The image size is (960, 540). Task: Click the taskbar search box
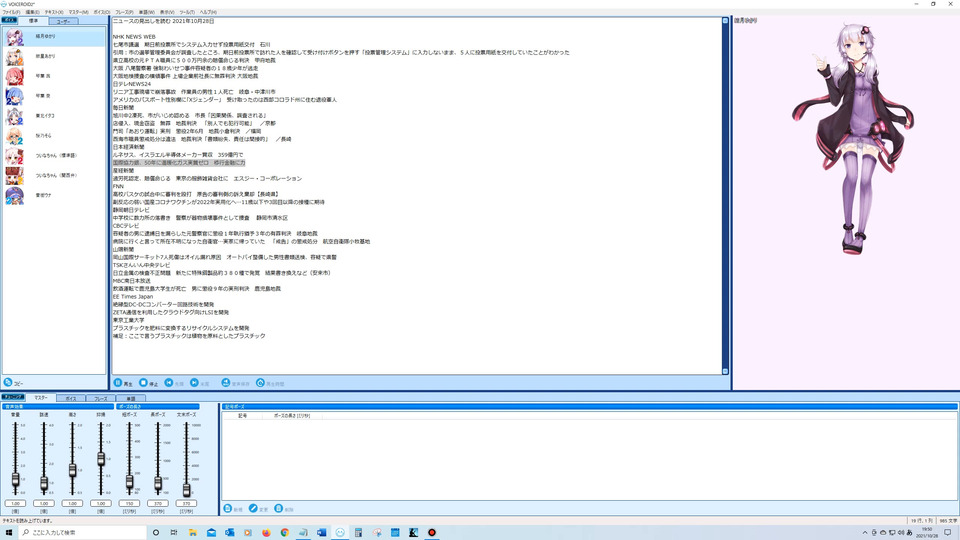coord(83,533)
